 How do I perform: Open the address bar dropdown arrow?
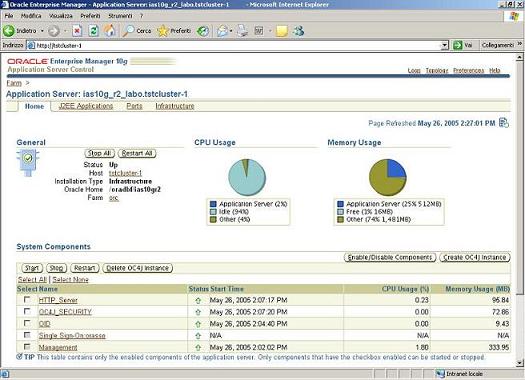click(x=445, y=45)
